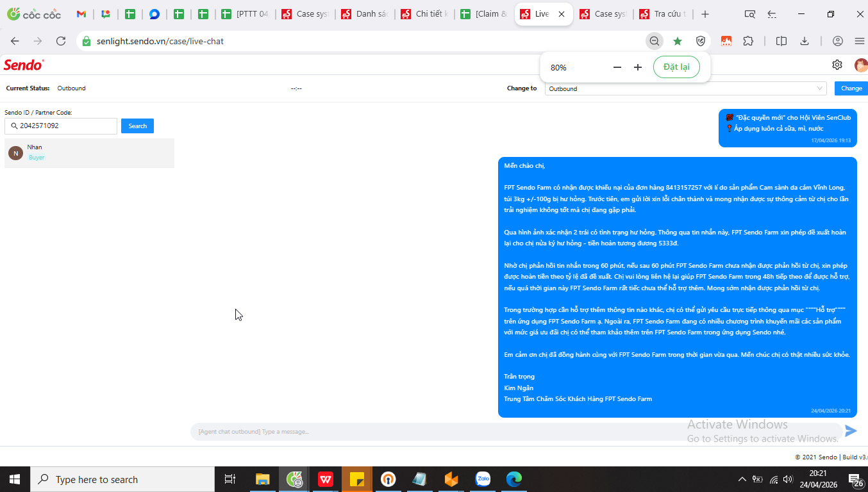Open Task View on the taskbar

pyautogui.click(x=230, y=479)
